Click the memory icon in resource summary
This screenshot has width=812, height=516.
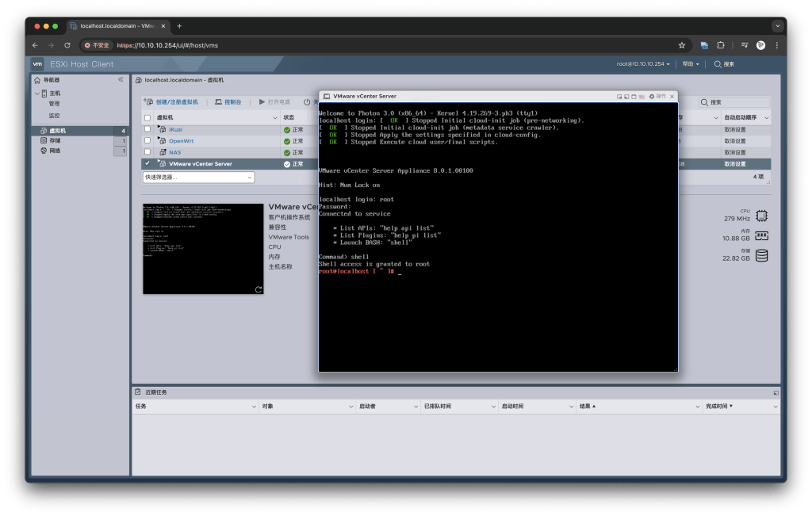761,236
